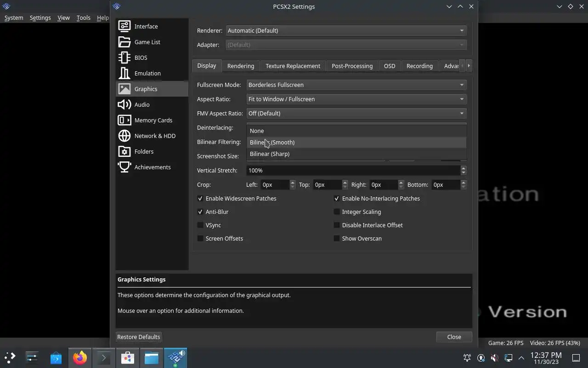Open the System menu
The width and height of the screenshot is (588, 368).
(x=14, y=17)
